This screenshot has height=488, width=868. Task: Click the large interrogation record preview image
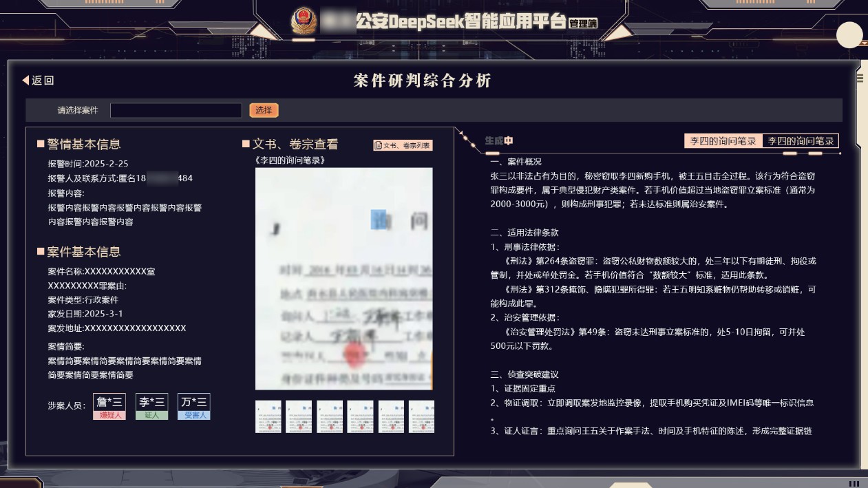point(343,279)
